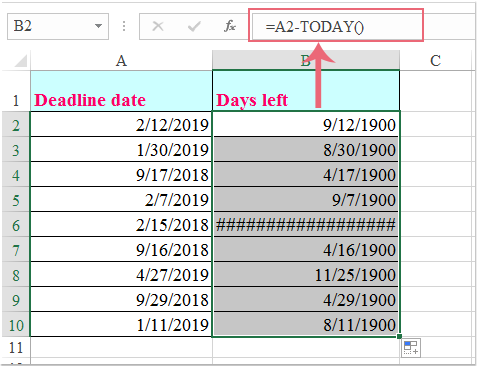The height and width of the screenshot is (366, 477).
Task: Select row 11 header
Action: point(16,348)
